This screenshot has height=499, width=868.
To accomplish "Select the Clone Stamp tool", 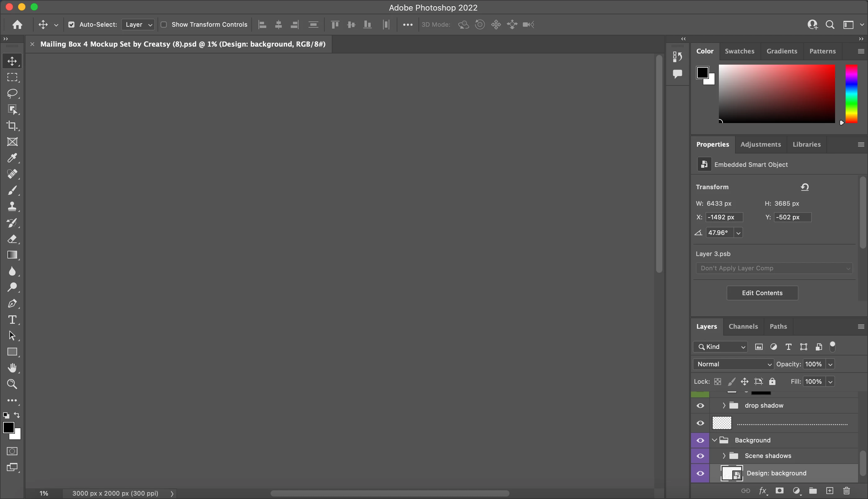I will pos(12,206).
